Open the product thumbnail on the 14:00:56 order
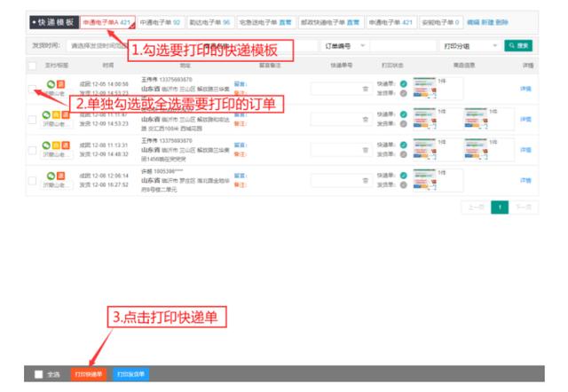 pyautogui.click(x=424, y=89)
